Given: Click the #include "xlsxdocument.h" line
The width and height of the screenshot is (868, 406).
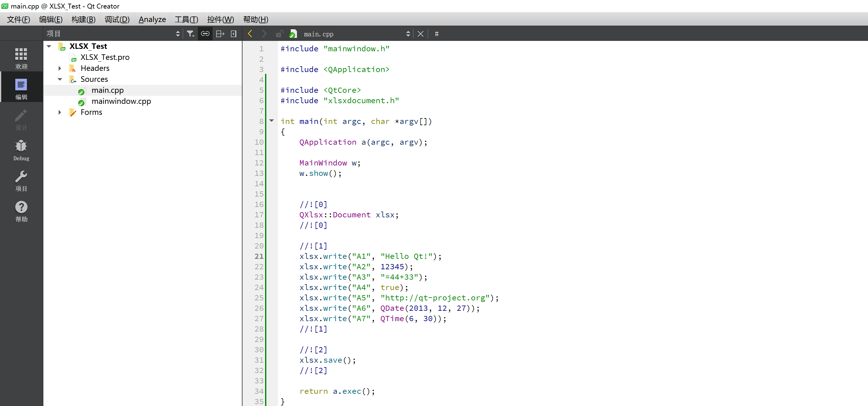Looking at the screenshot, I should (340, 101).
